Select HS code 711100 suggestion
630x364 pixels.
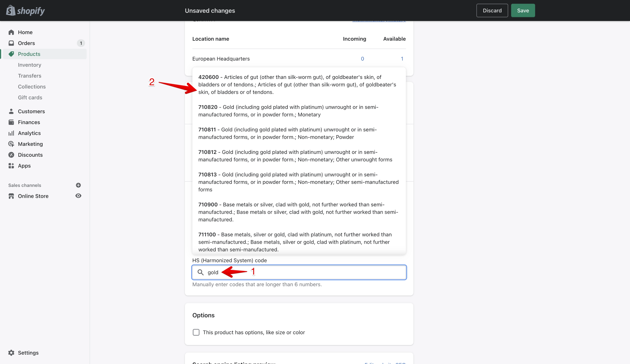point(299,242)
